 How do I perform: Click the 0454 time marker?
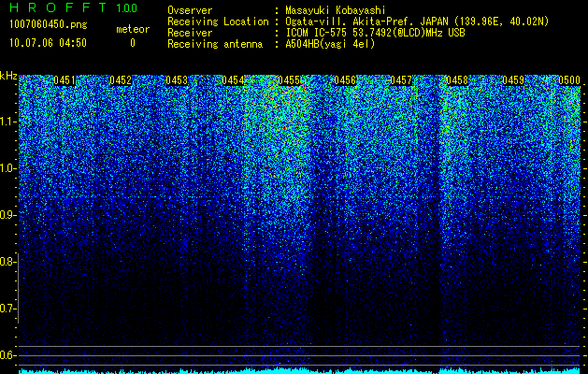(x=233, y=80)
